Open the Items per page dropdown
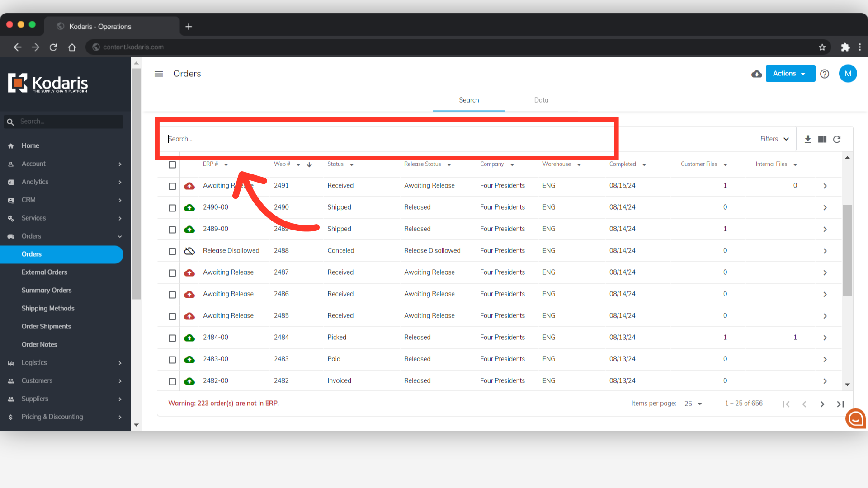868x488 pixels. 693,404
